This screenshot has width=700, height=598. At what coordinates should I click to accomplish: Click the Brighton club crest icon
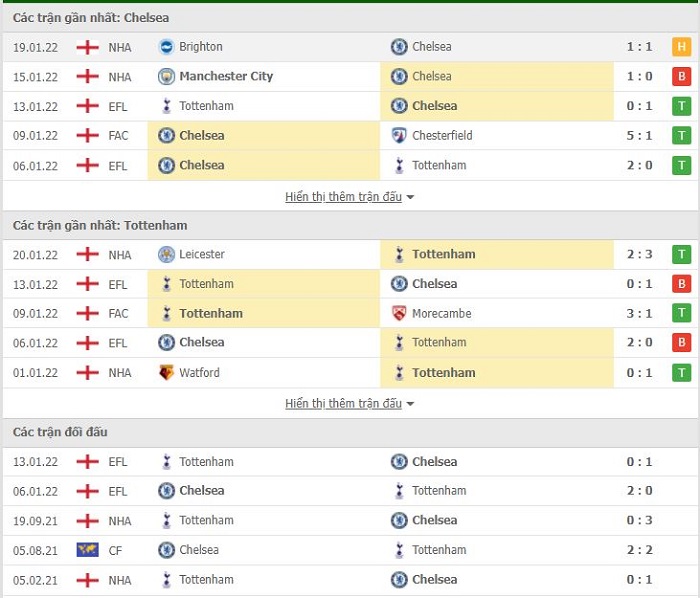(166, 47)
